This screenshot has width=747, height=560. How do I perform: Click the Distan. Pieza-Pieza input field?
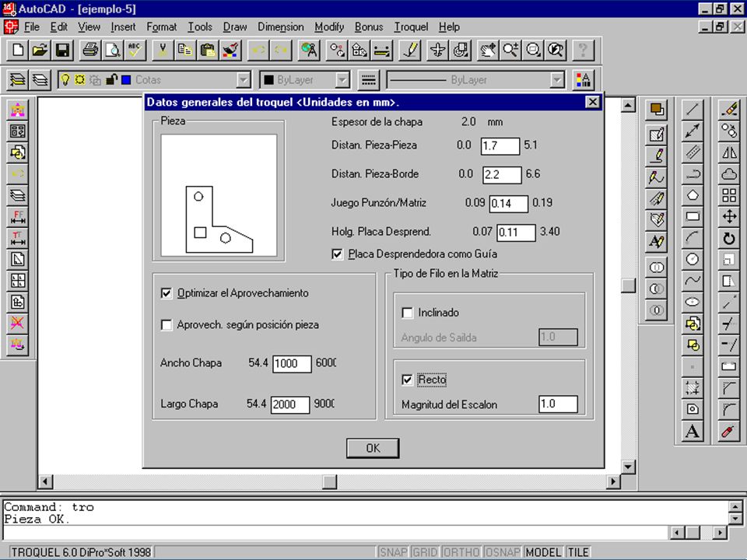(500, 146)
